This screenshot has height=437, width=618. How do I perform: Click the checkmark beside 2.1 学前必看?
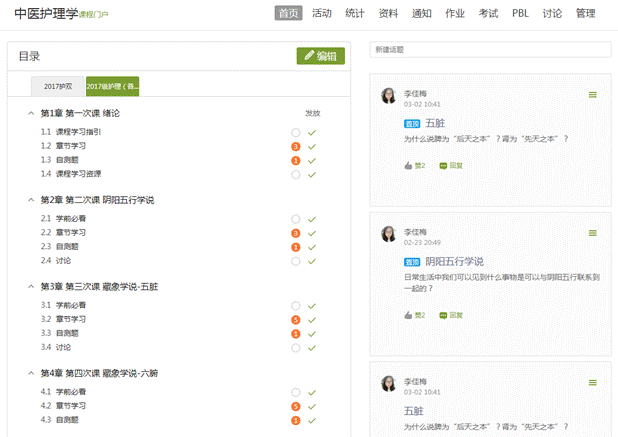[x=312, y=219]
